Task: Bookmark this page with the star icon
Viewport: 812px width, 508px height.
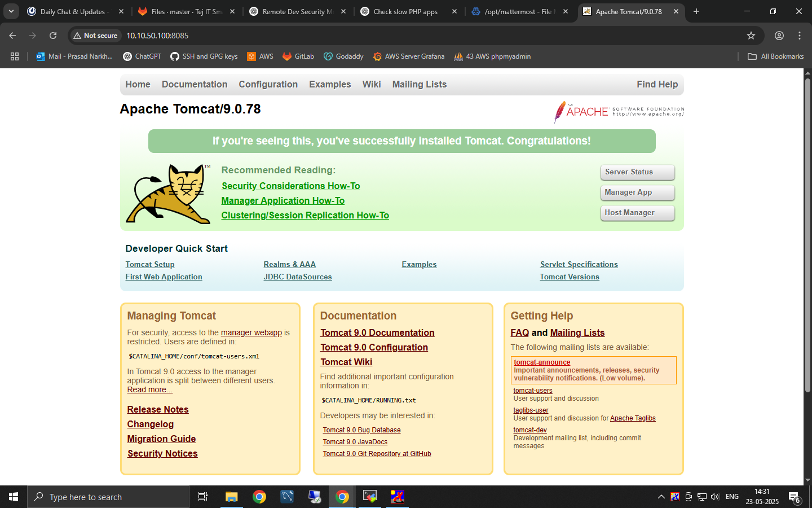Action: point(751,36)
